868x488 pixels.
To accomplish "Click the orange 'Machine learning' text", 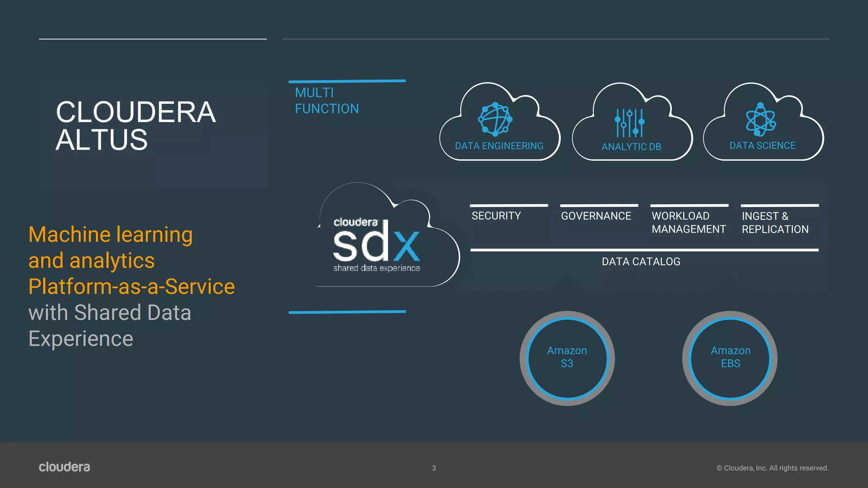I will pos(111,235).
